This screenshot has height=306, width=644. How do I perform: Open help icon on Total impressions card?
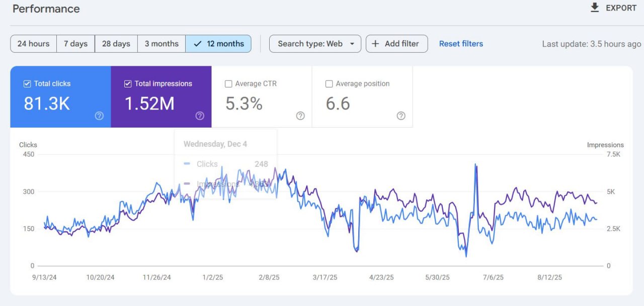tap(200, 116)
